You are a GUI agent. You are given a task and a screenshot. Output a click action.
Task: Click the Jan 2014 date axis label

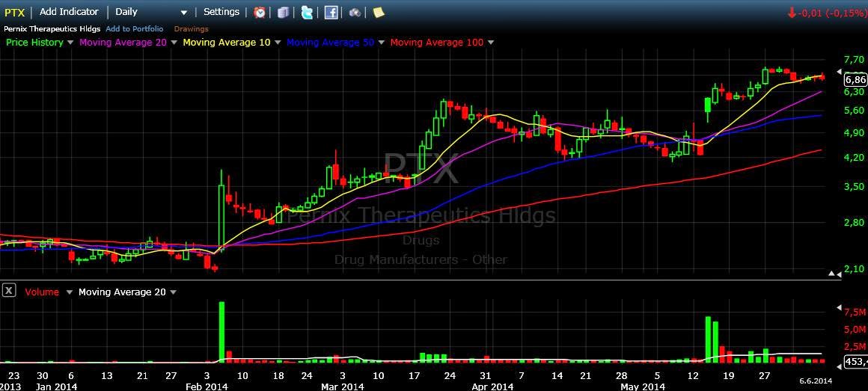tap(56, 387)
